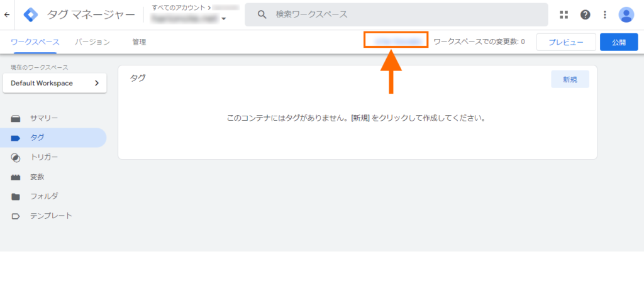Image resolution: width=644 pixels, height=293 pixels.
Task: Click the タグ label icon in sidebar
Action: click(16, 138)
